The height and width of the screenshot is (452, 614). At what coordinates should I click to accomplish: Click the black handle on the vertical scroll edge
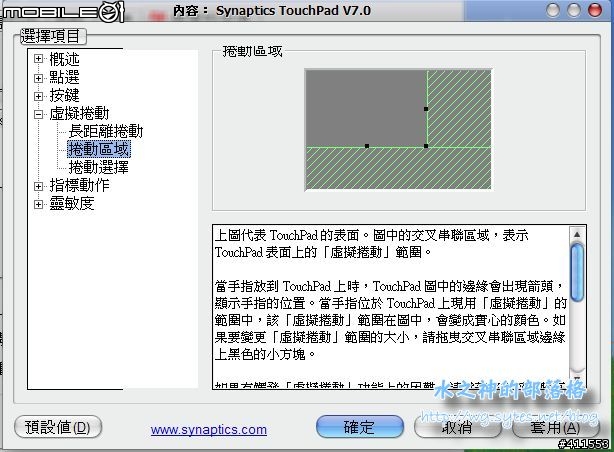click(426, 109)
